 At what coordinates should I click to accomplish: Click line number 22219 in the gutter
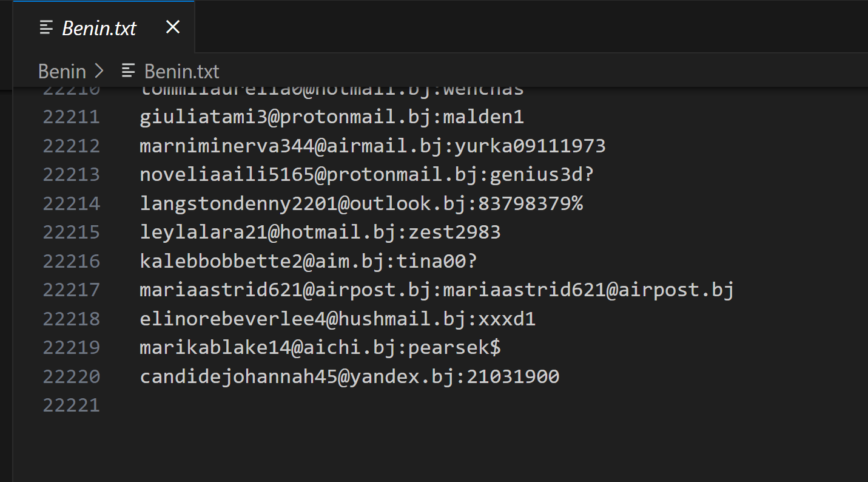click(71, 347)
